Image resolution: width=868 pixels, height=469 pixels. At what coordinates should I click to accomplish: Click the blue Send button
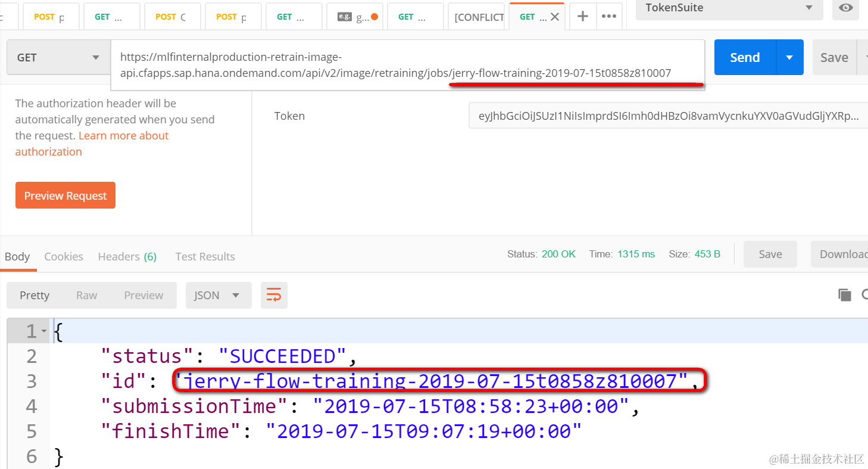[745, 58]
